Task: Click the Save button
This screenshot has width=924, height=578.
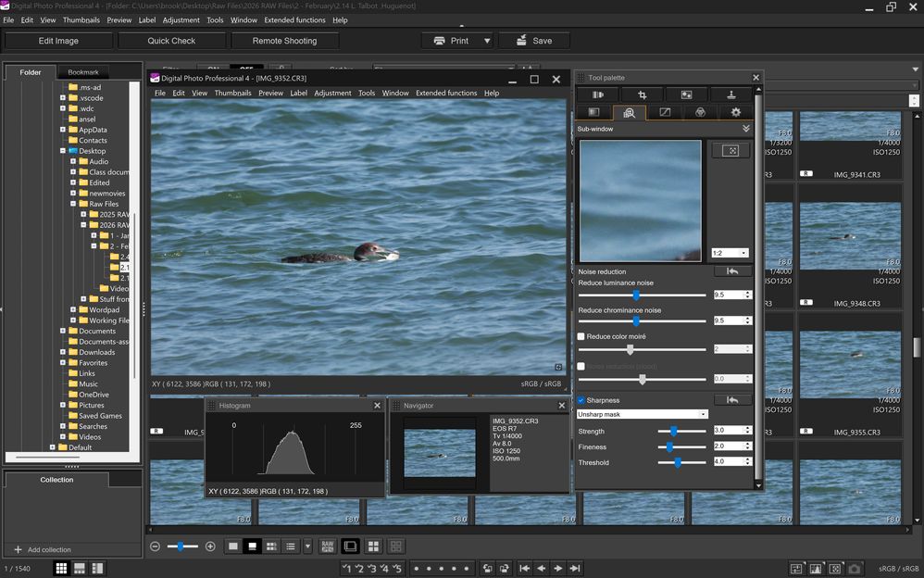Action: (534, 41)
